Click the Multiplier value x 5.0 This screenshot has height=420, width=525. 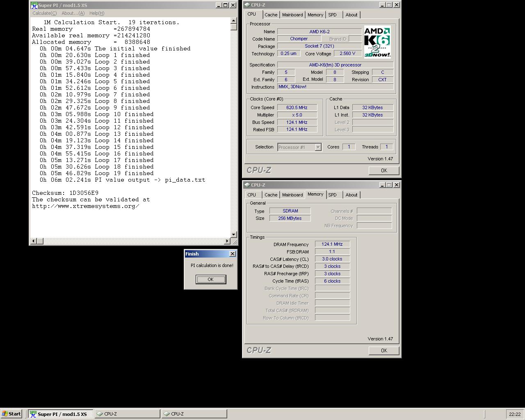pos(297,115)
